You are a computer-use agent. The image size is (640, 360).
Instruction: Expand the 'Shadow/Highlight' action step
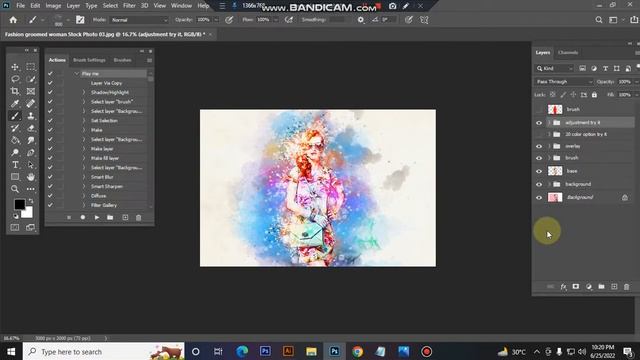point(84,93)
